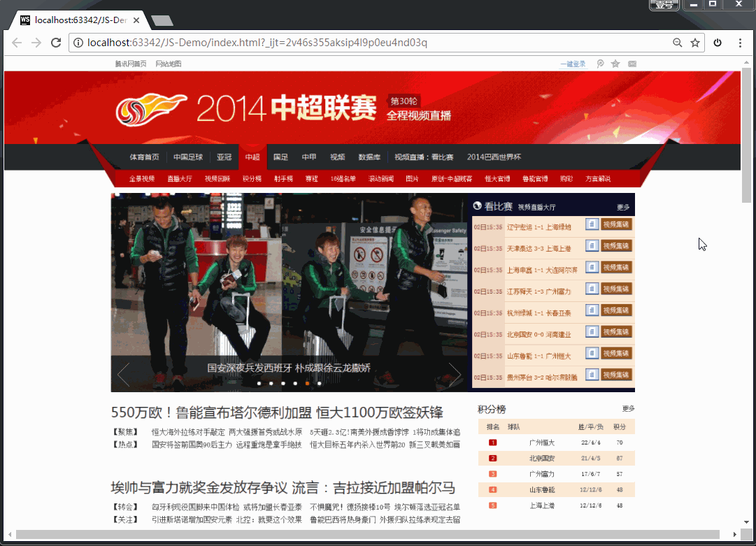Click the chat bubble icon beside 一键登录
Image resolution: width=756 pixels, height=546 pixels.
pos(600,64)
